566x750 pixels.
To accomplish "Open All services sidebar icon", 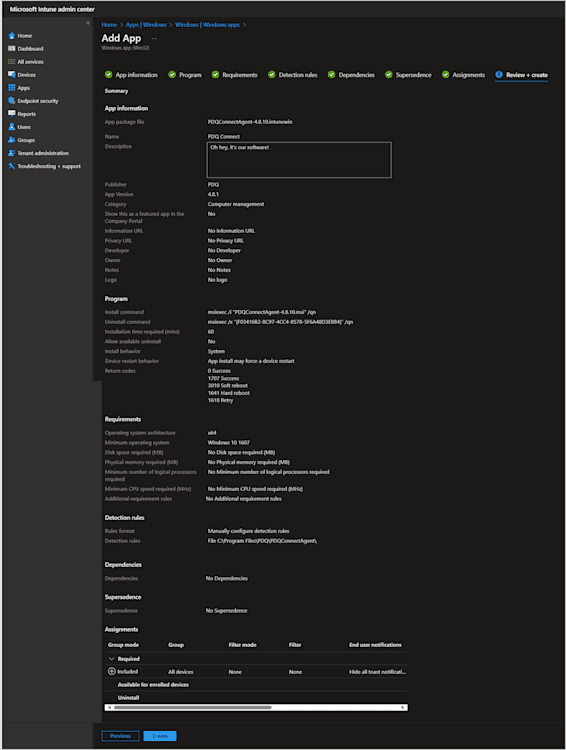I will pyautogui.click(x=11, y=62).
